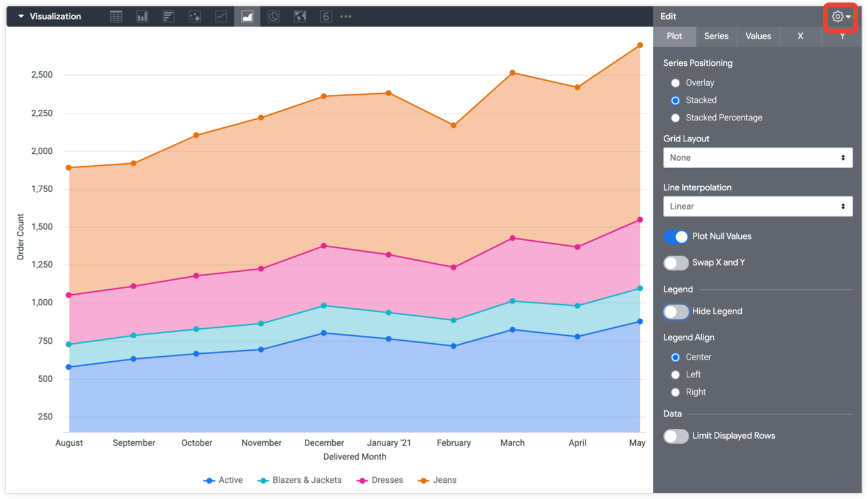Open the gear settings menu
The image size is (868, 499).
tap(840, 17)
